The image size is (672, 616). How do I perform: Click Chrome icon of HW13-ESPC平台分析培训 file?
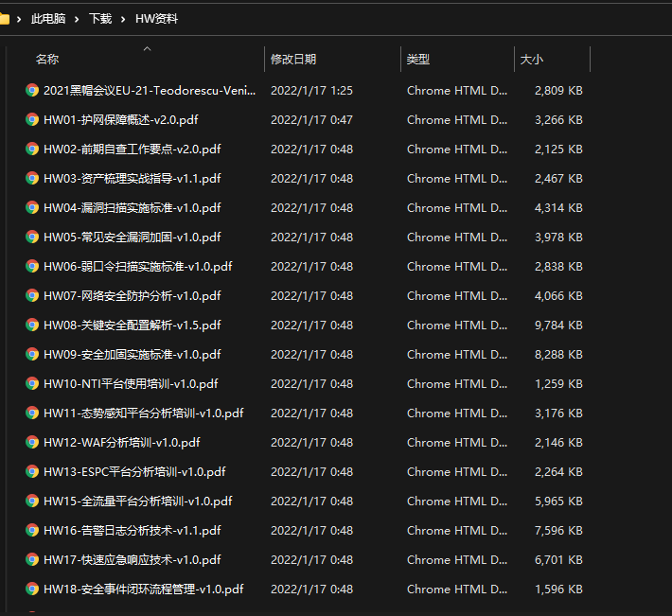coord(32,471)
